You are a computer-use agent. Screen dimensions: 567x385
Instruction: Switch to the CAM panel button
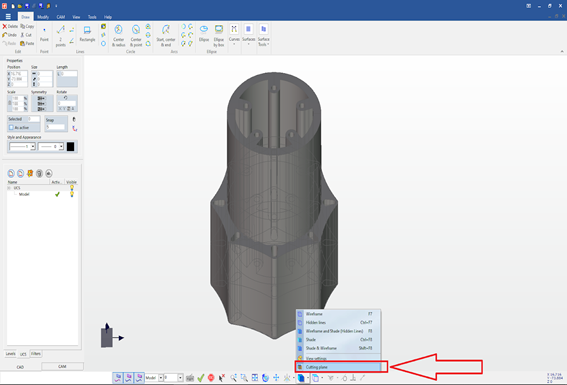pyautogui.click(x=62, y=367)
